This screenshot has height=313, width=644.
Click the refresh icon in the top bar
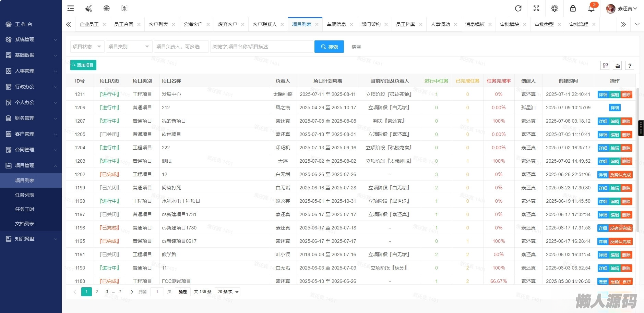click(518, 9)
